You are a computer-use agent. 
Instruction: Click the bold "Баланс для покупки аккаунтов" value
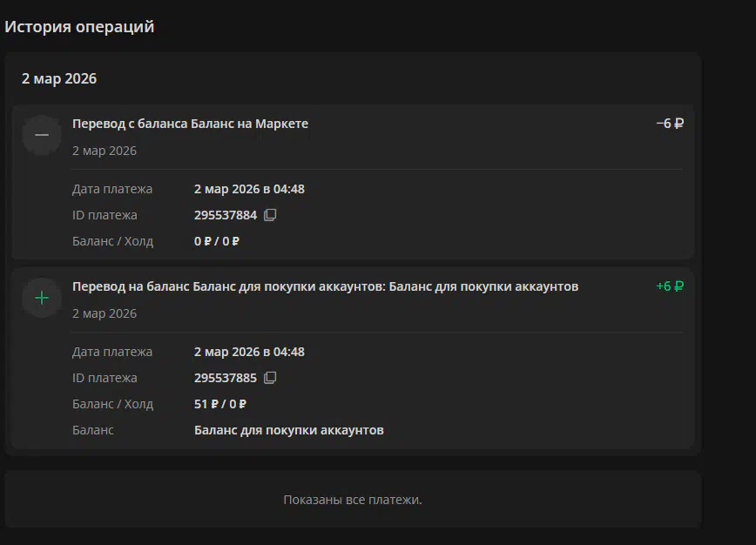click(288, 430)
